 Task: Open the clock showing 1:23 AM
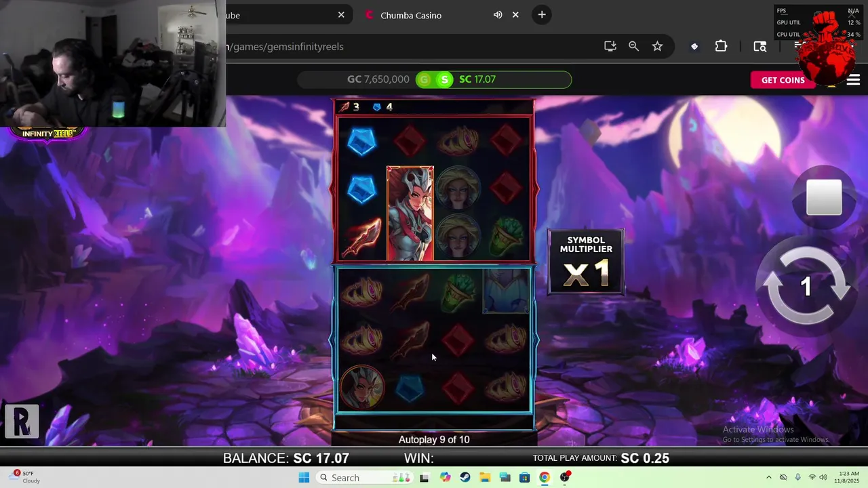click(848, 477)
